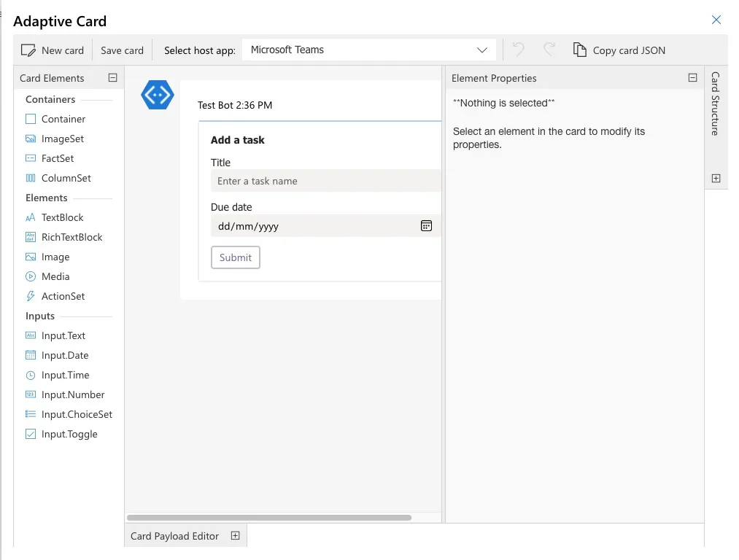
Task: Select the Input.Date calendar icon
Action: 31,355
